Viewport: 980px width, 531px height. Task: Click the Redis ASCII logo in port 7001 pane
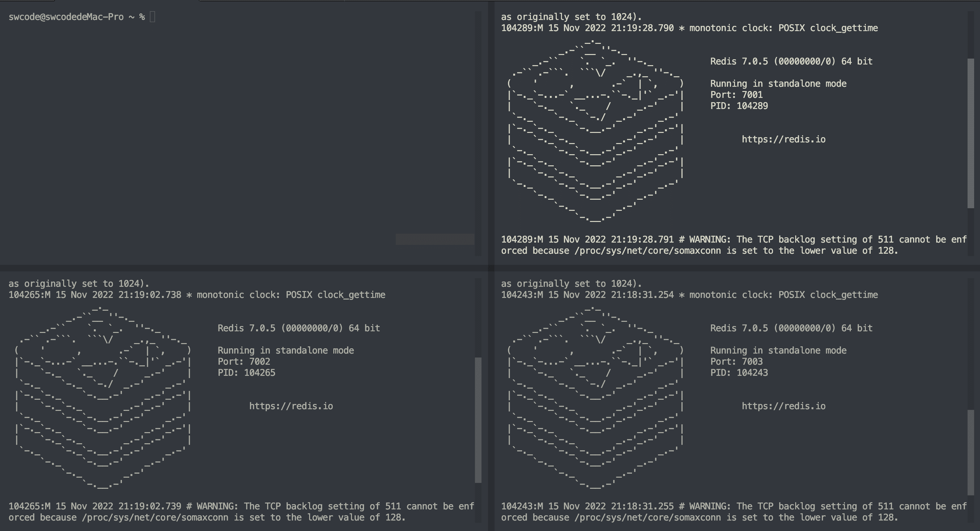point(595,131)
